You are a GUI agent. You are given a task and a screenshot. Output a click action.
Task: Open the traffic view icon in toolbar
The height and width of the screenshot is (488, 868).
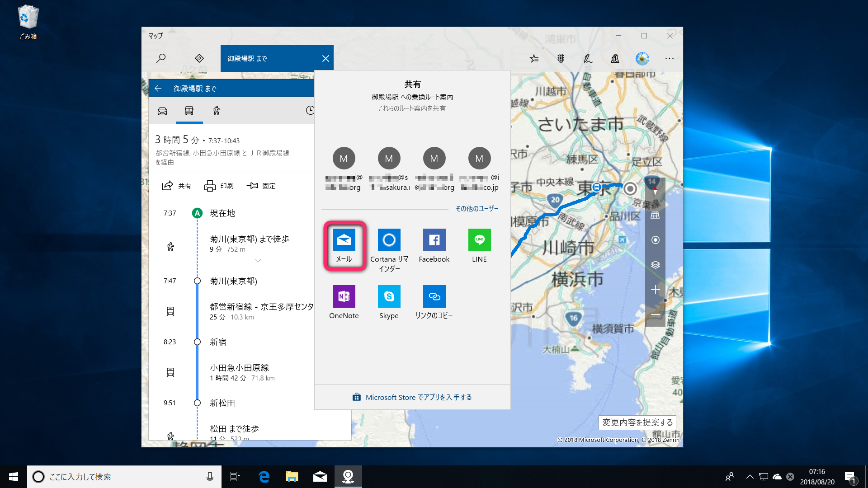click(x=561, y=58)
